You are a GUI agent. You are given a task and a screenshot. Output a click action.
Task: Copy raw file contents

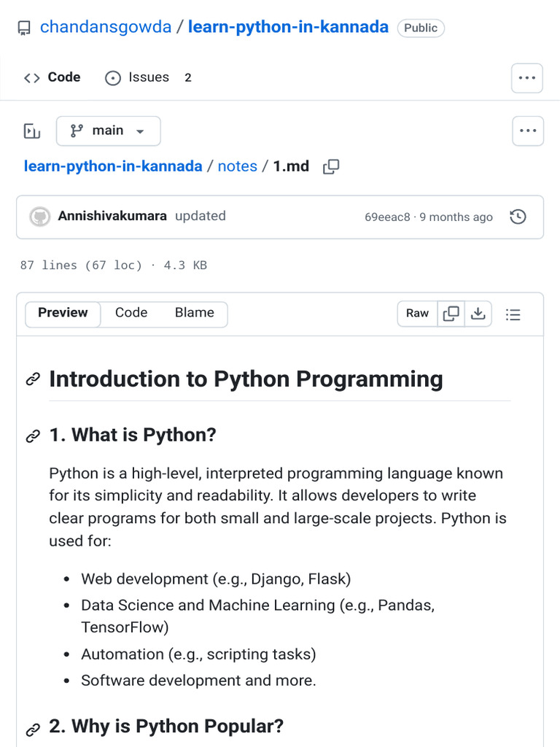[451, 314]
